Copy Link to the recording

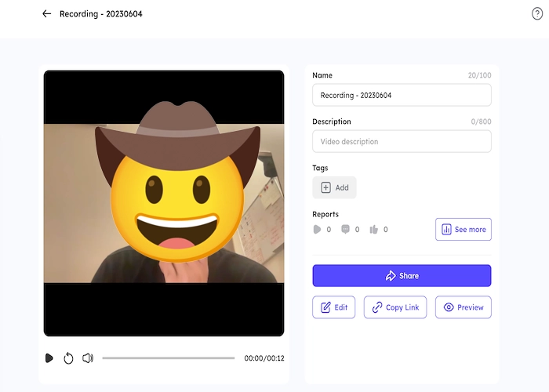[x=395, y=307]
